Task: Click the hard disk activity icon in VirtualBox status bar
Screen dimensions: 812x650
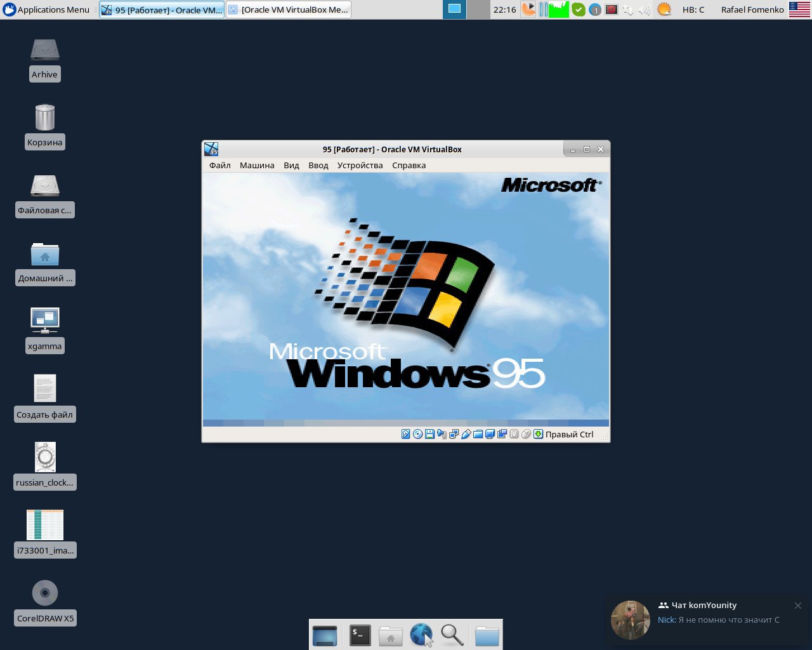Action: point(406,434)
